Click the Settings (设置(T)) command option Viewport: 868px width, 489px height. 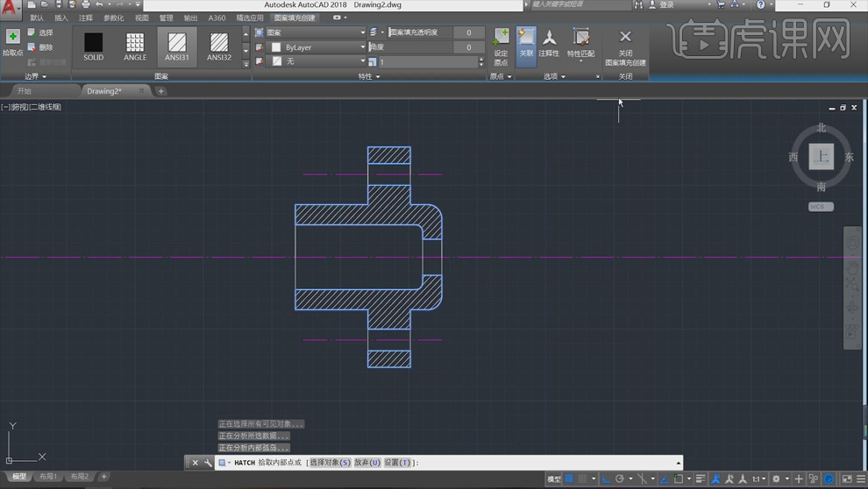point(398,463)
